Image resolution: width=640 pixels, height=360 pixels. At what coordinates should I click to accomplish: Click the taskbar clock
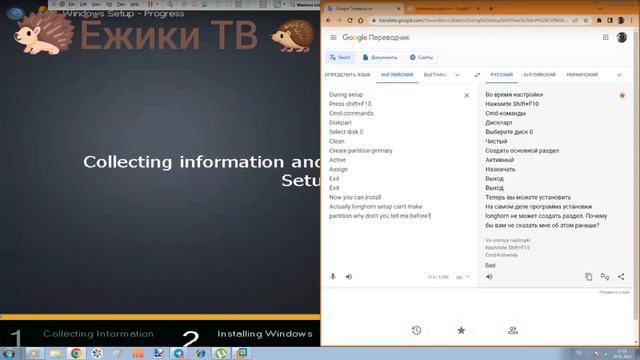(622, 353)
